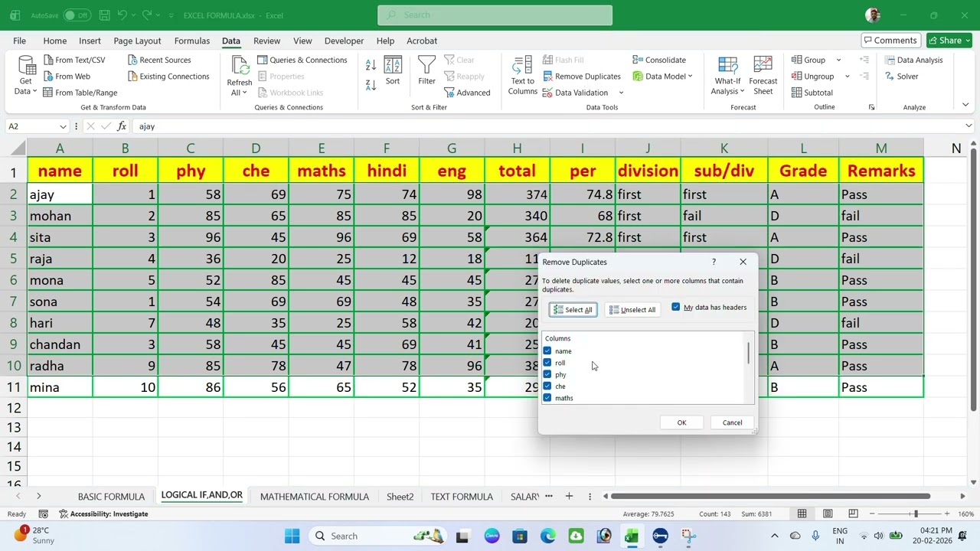This screenshot has height=551, width=980.
Task: Sort Z to A descending
Action: (371, 84)
